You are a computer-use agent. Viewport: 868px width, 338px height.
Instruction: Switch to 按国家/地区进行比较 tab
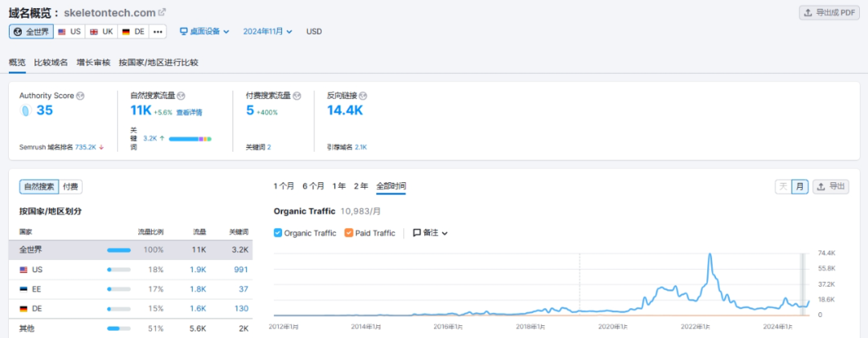pos(158,63)
